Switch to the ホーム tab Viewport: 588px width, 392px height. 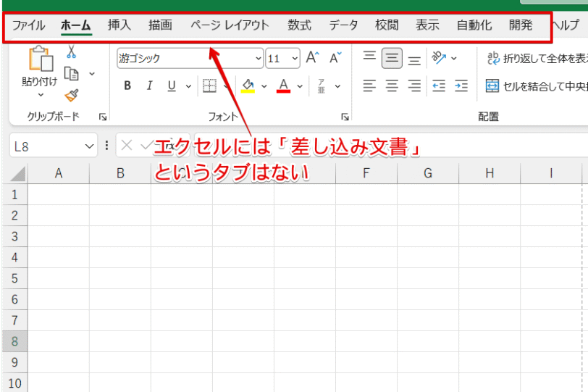76,25
